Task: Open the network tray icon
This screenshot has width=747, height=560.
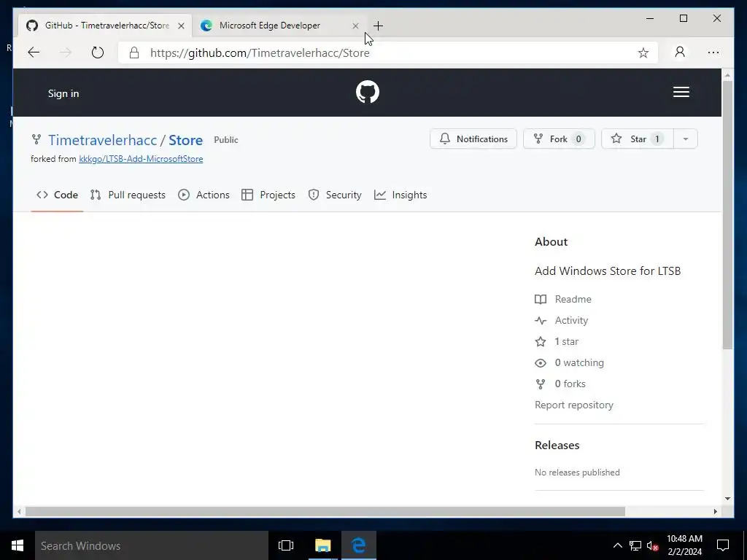Action: [x=635, y=545]
